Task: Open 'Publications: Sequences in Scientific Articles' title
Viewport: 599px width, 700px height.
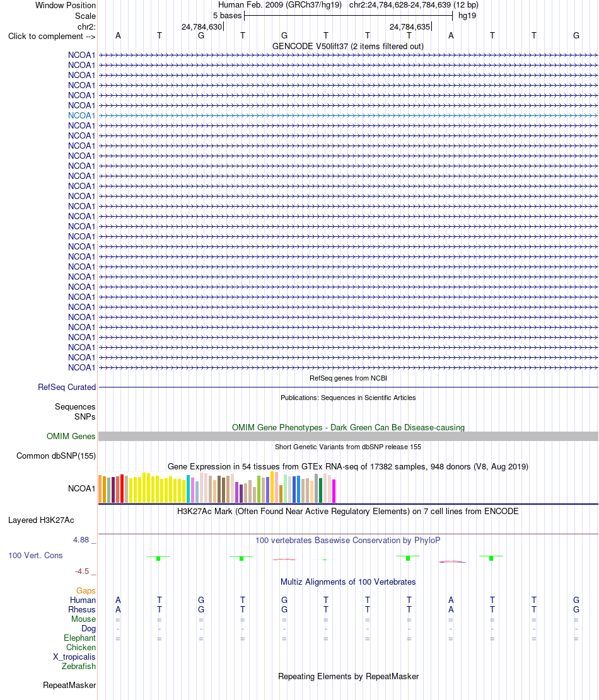Action: [348, 398]
